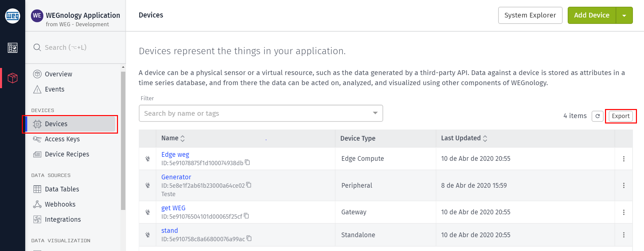Copy the stand device ID
The image size is (644, 251).
point(249,239)
